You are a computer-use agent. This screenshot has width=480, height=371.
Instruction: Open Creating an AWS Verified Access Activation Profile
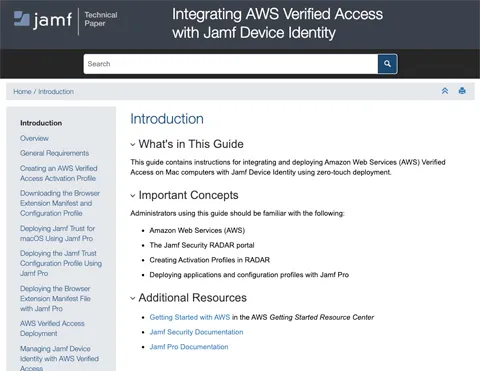click(x=59, y=173)
